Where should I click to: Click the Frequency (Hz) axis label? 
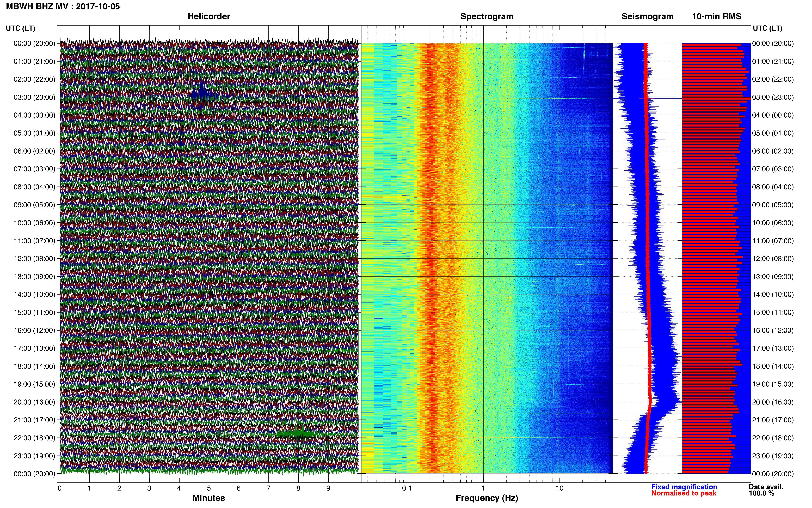click(x=487, y=498)
